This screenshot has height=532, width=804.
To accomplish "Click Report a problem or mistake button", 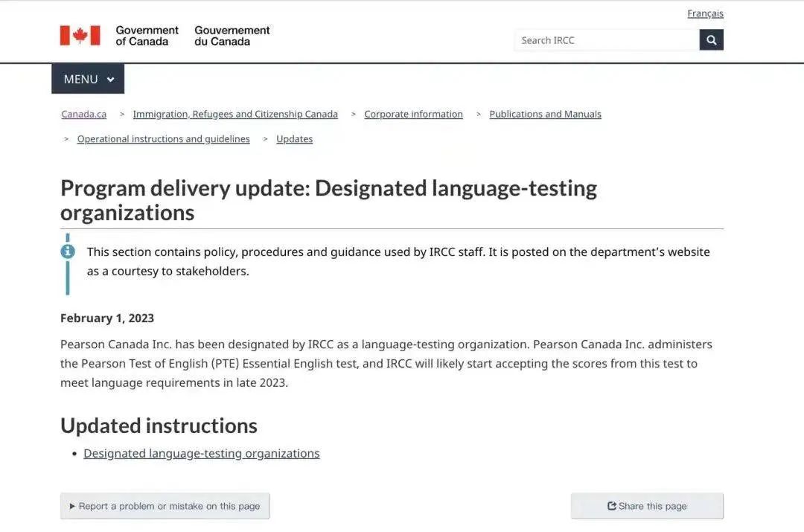I will (x=165, y=506).
